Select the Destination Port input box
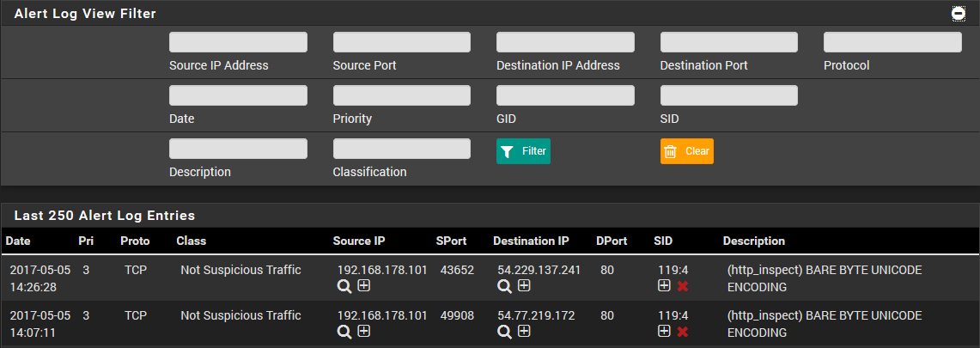 [728, 42]
